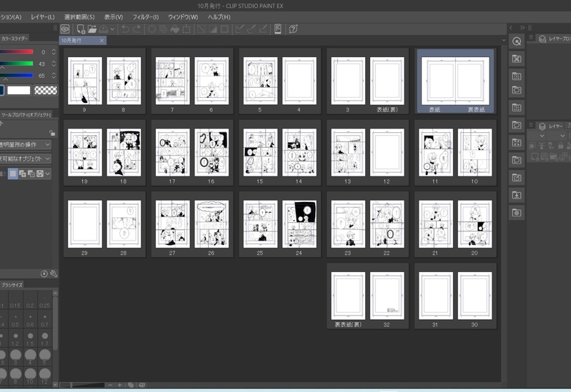Select the レイヤー palette tab
Viewport: 571px width, 392px height.
(552, 126)
